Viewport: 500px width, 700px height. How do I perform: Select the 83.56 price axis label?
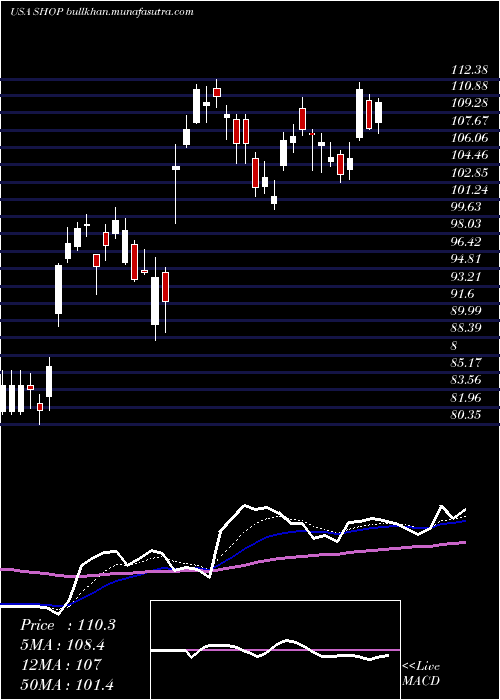466,380
